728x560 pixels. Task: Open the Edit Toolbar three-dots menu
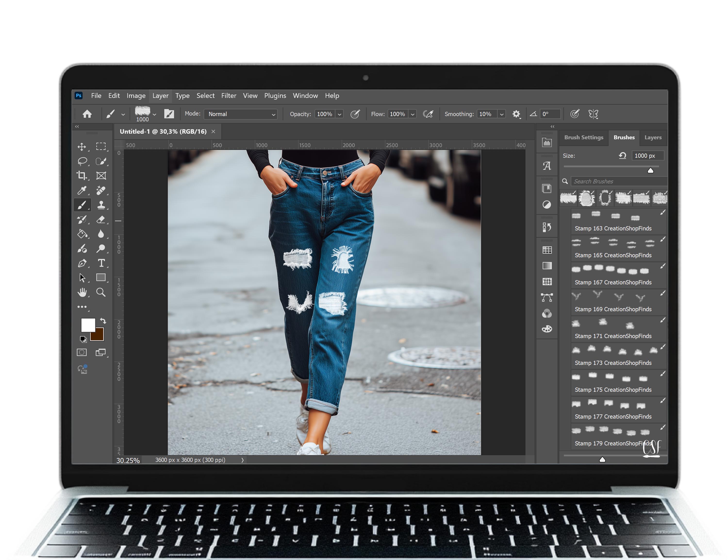click(x=82, y=307)
